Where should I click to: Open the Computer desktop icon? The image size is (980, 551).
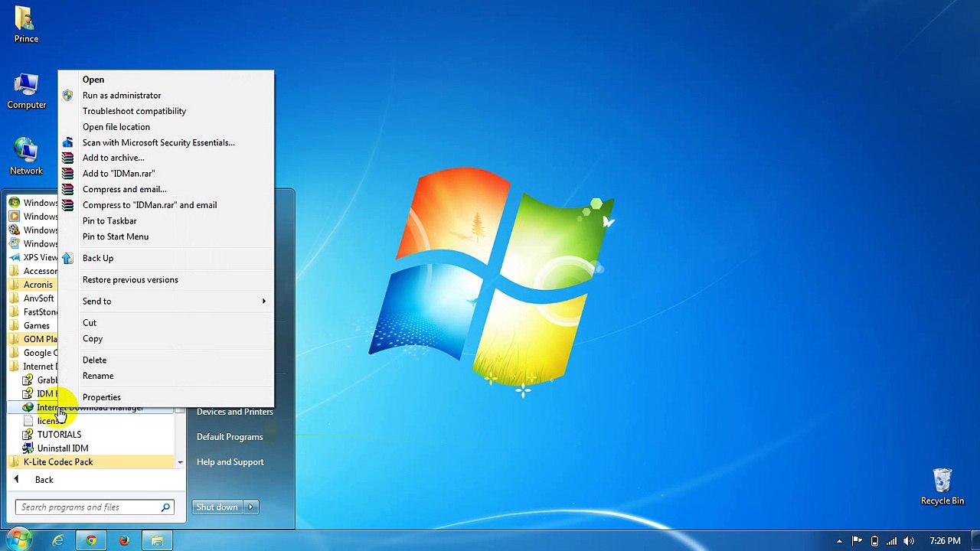point(26,91)
